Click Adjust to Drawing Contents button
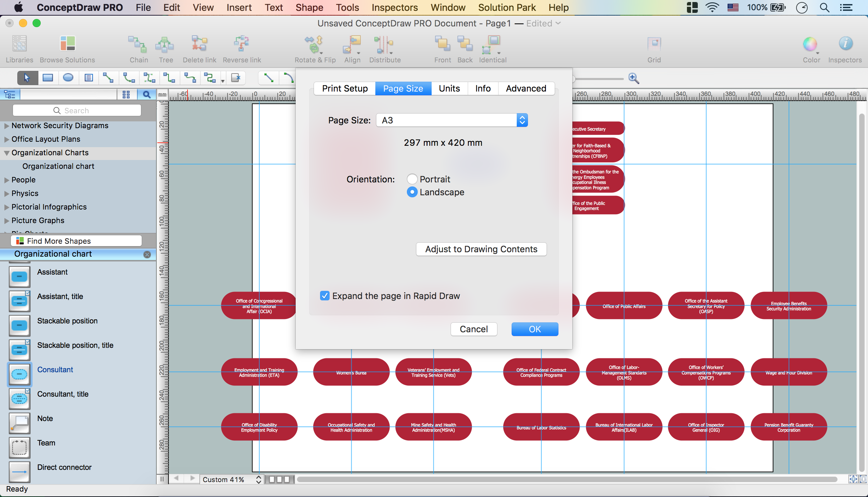This screenshot has width=868, height=497. (x=480, y=249)
